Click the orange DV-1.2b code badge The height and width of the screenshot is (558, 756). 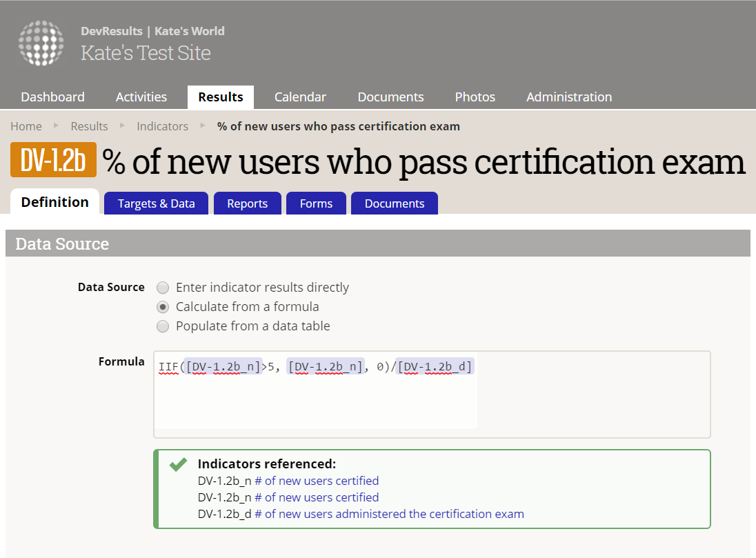[x=53, y=161]
